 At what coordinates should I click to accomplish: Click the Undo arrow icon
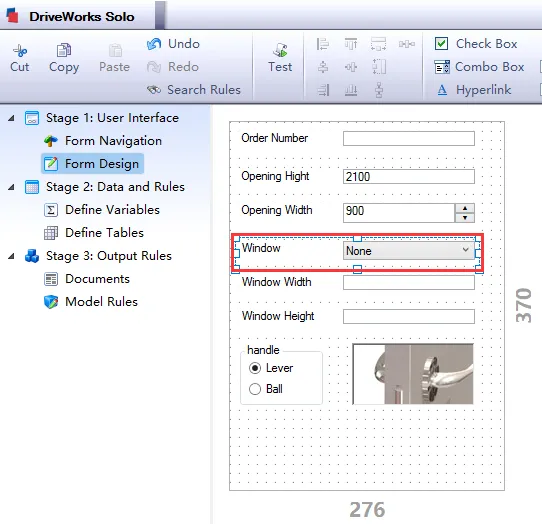tap(154, 44)
